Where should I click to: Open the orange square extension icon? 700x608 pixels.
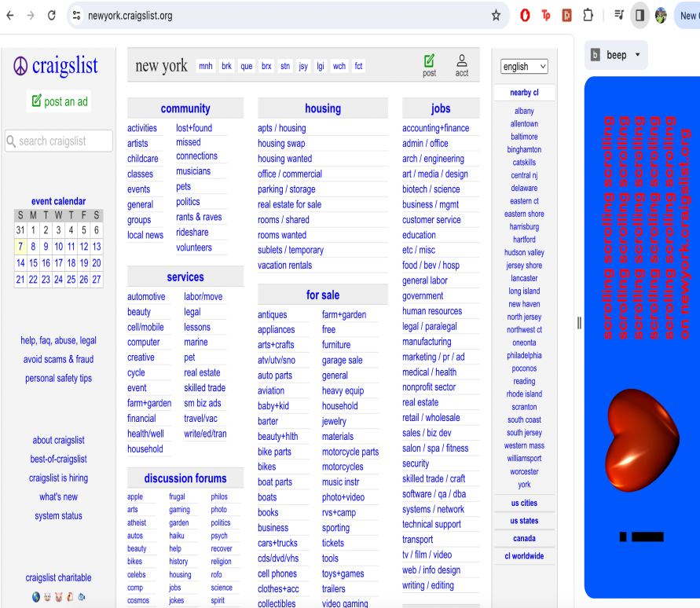click(566, 16)
